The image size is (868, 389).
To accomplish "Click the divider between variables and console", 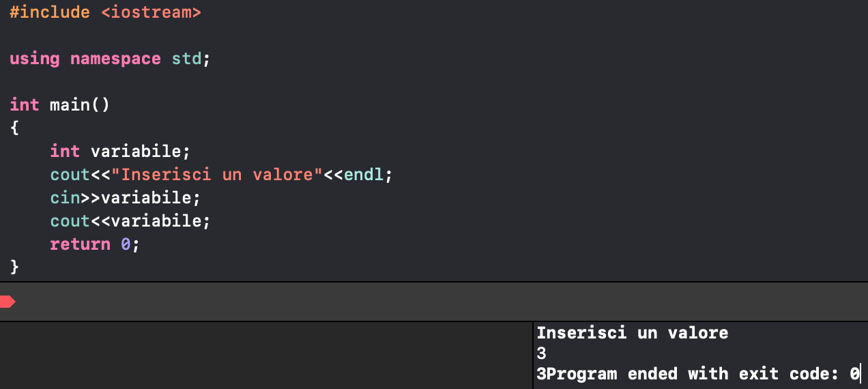I will pyautogui.click(x=532, y=355).
